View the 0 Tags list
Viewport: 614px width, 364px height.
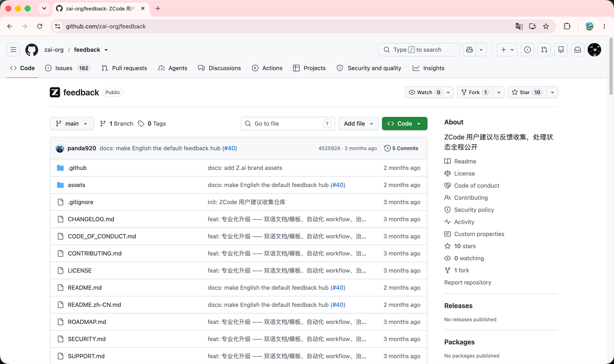[152, 124]
